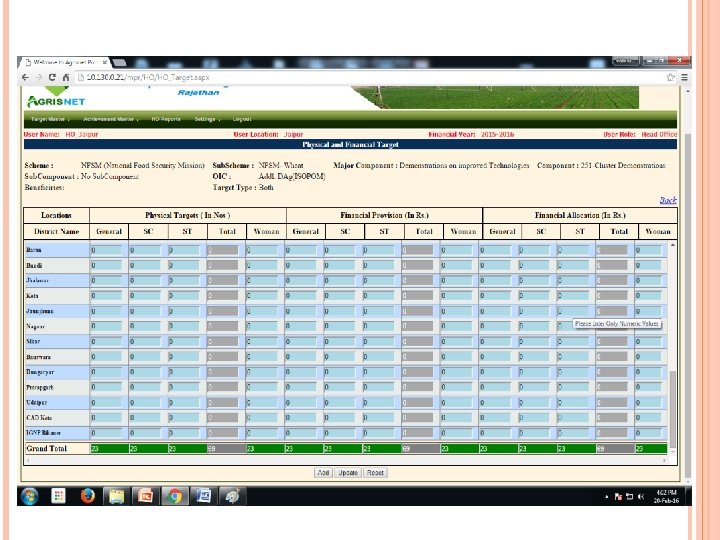Click Banswara's Financial Provision Woman field
720x540 pixels.
click(456, 356)
